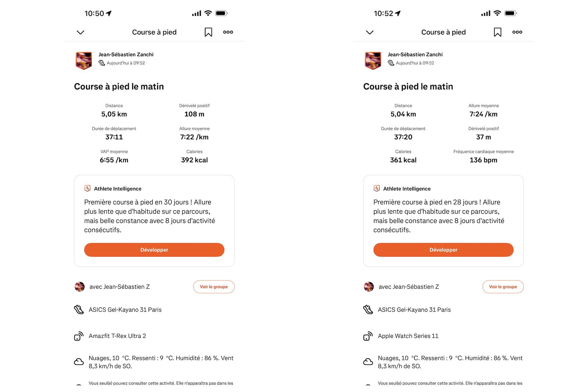Tap the Athlete Intelligence badge icon on right card

tap(377, 188)
